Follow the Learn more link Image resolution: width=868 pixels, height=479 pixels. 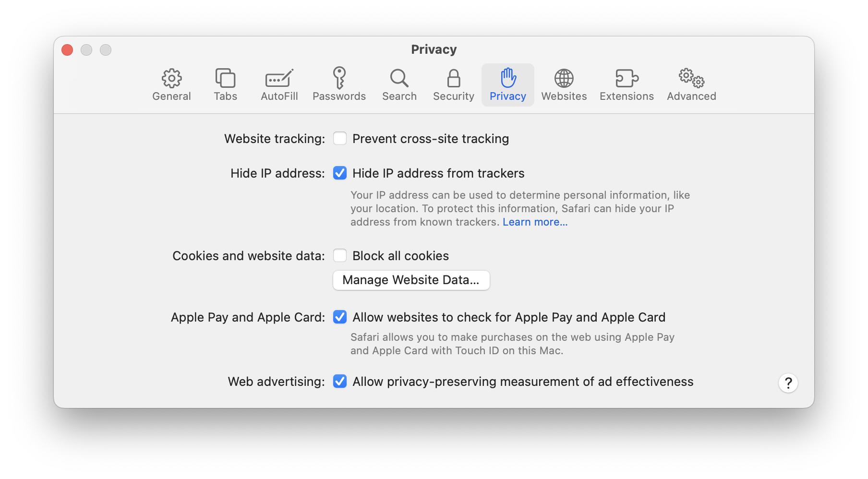pos(535,222)
